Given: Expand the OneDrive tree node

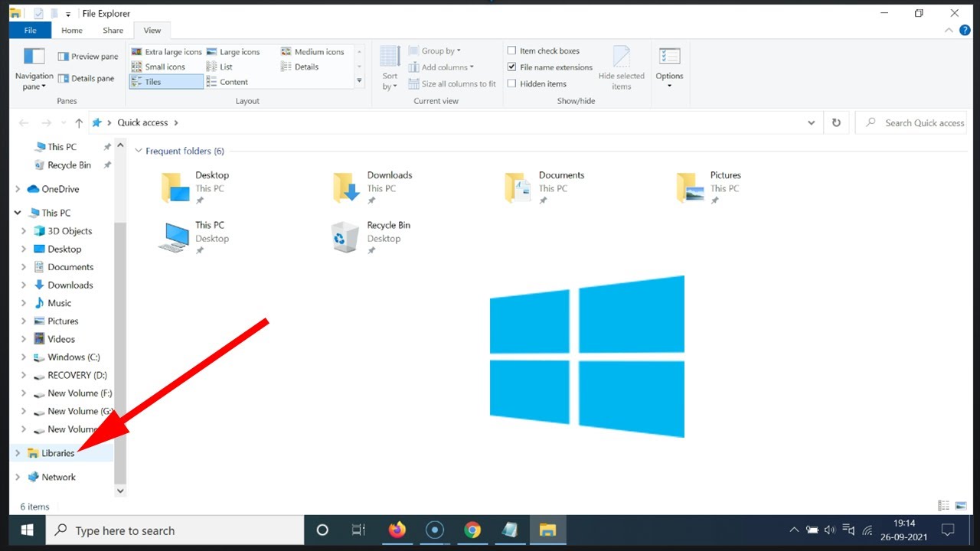Looking at the screenshot, I should 18,189.
